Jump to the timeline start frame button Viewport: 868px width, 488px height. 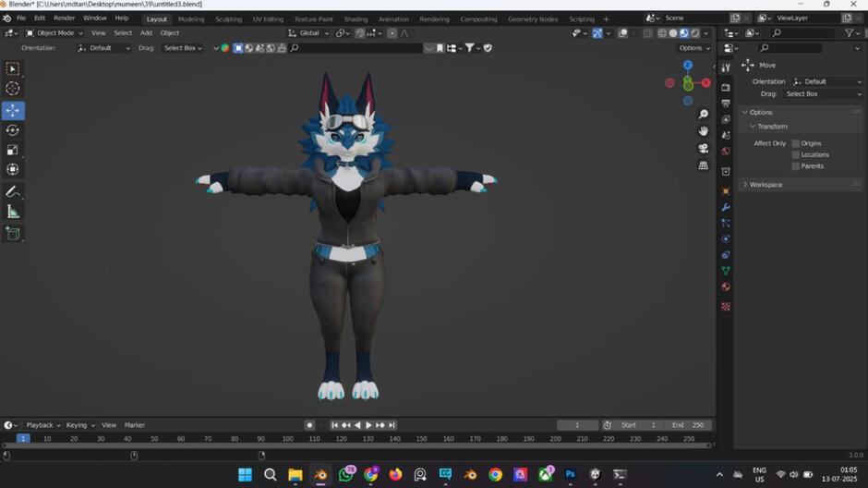coord(334,425)
